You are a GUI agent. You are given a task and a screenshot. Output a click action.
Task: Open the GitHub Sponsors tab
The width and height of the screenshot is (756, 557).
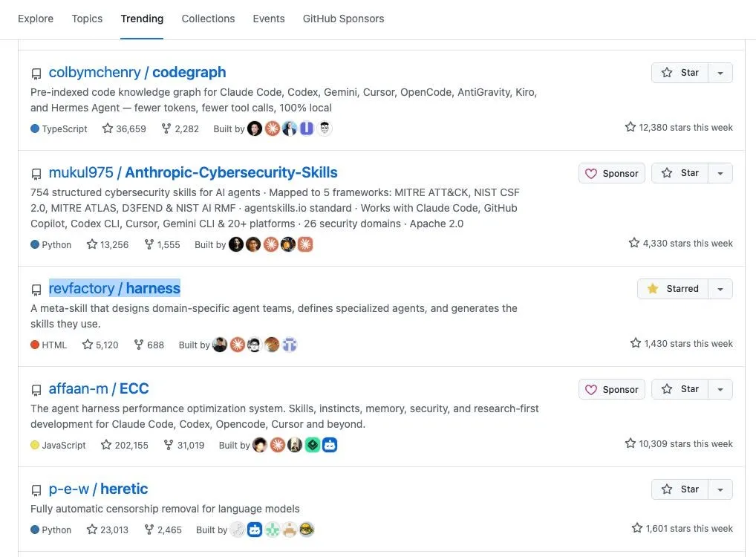[343, 19]
